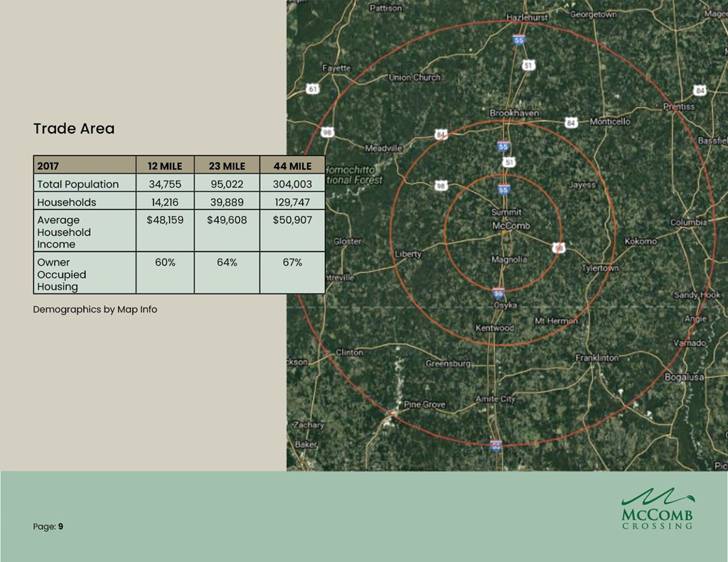This screenshot has height=562, width=728.
Task: Click the US 61 shield near Fayette
Action: point(311,89)
